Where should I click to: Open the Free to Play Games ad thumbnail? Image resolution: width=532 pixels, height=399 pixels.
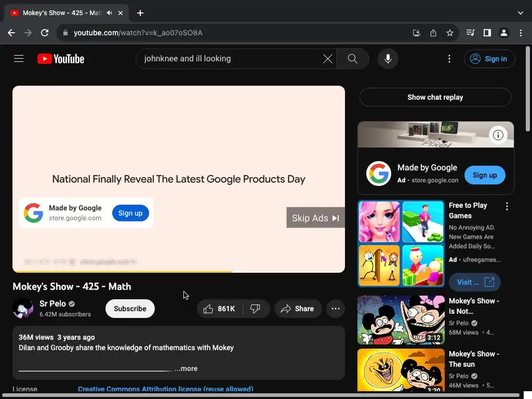[x=401, y=244]
